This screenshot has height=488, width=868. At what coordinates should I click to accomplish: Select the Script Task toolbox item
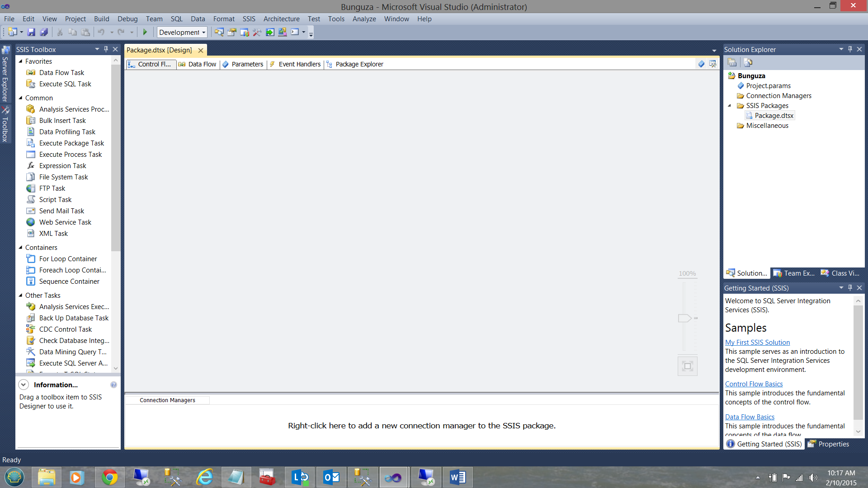pos(55,200)
